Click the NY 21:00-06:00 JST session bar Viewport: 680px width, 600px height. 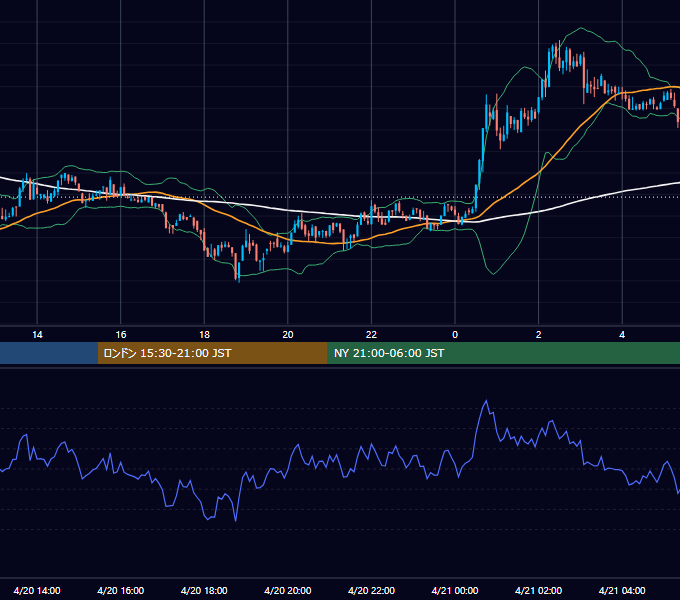point(503,353)
